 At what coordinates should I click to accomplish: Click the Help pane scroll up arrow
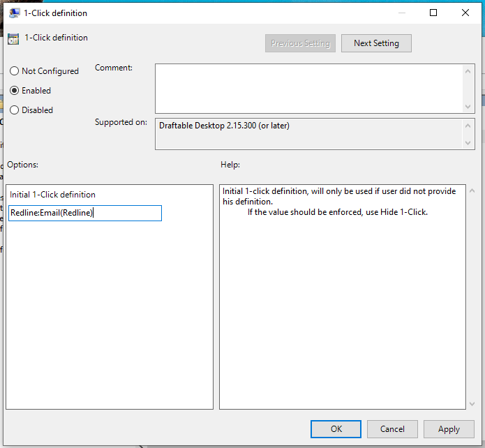[472, 191]
